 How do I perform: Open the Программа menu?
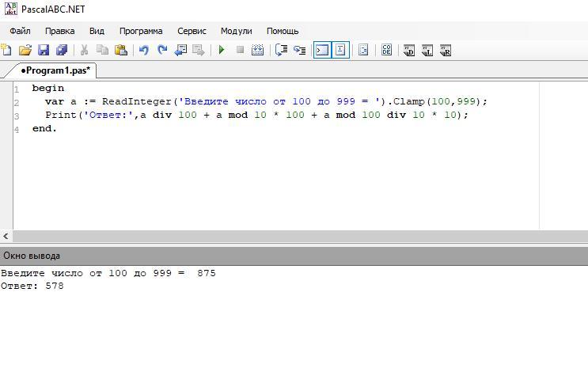[141, 31]
